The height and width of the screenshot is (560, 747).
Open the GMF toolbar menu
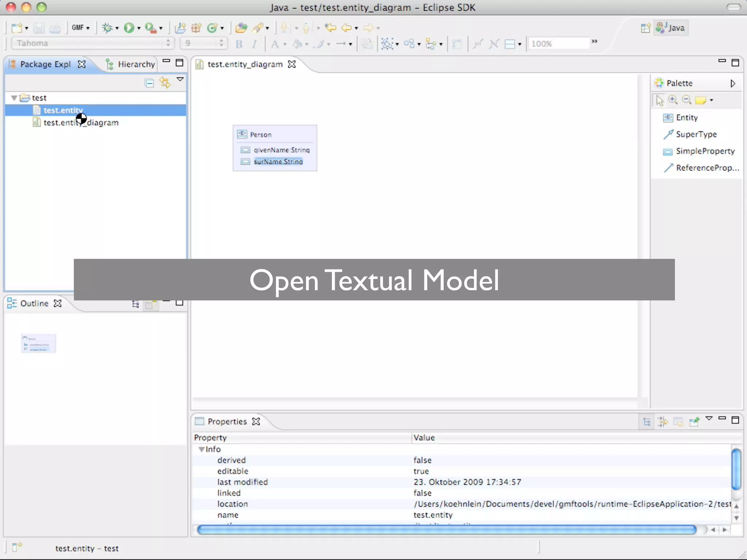tap(81, 28)
